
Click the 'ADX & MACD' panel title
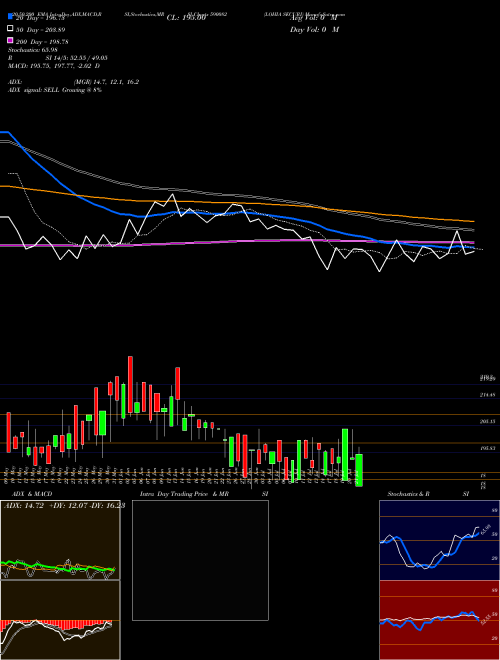(x=32, y=494)
